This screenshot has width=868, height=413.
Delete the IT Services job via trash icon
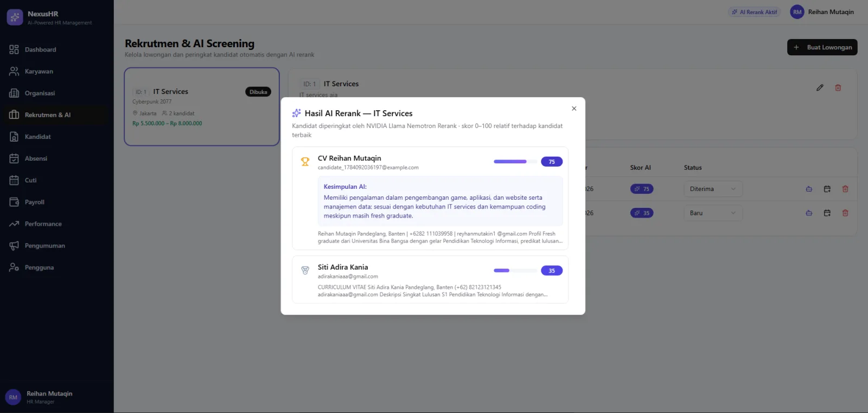[x=838, y=87]
